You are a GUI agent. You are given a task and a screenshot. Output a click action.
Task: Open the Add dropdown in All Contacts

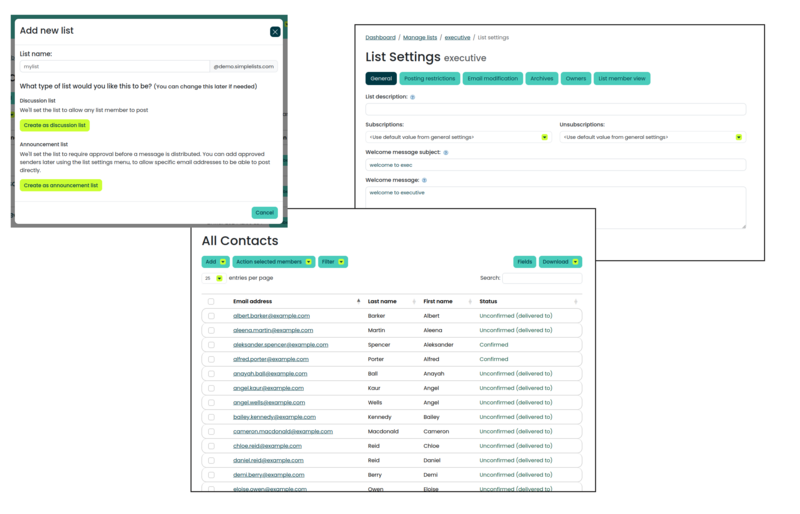click(215, 262)
